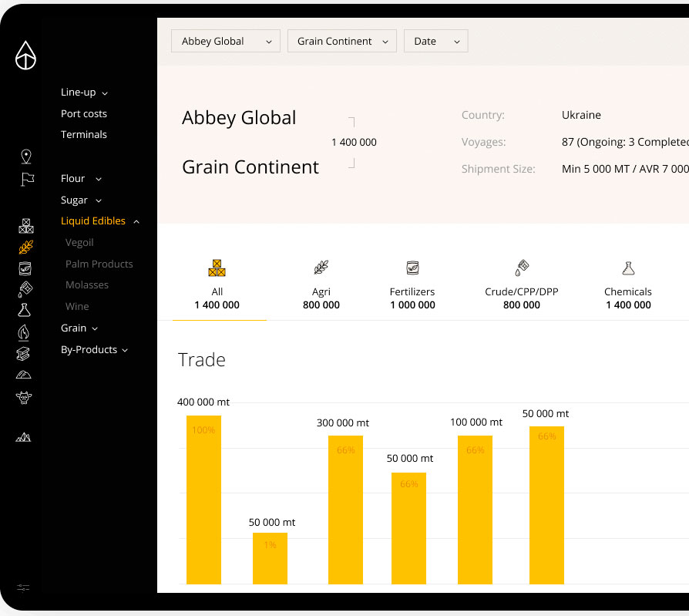Image resolution: width=689 pixels, height=616 pixels.
Task: Click the 1 400 000 total beside the bracket
Action: tap(355, 142)
